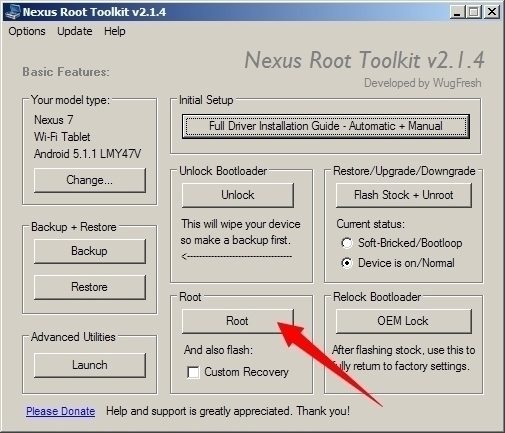Minimize the Nexus Root Toolkit window

457,12
